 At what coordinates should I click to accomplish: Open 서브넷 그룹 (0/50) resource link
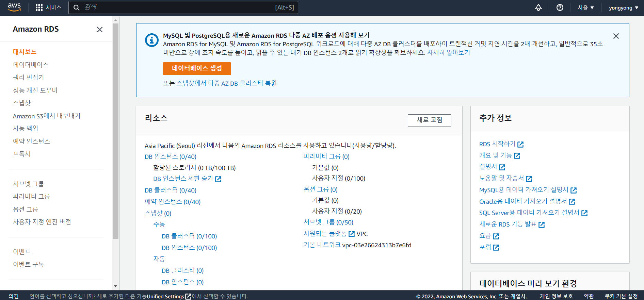328,222
